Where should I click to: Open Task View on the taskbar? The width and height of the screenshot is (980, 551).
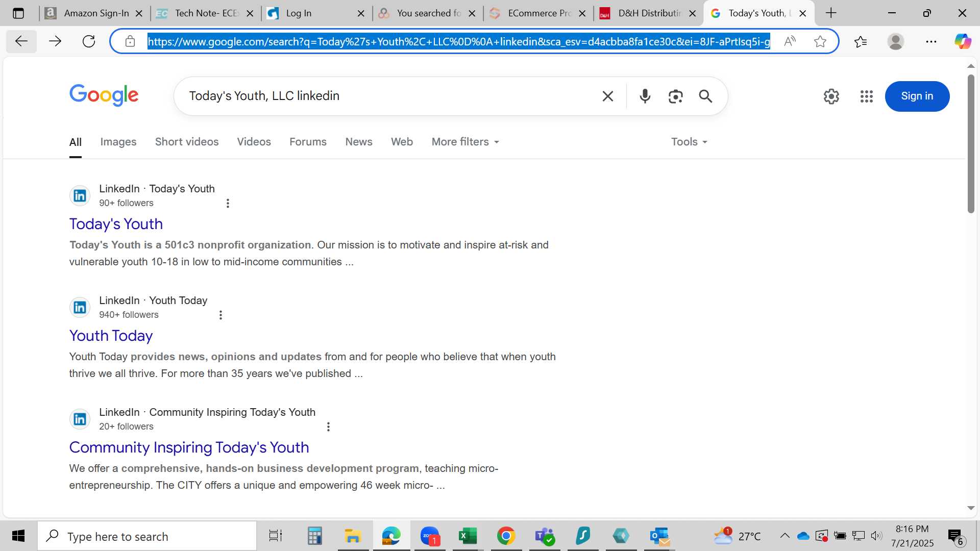click(276, 536)
